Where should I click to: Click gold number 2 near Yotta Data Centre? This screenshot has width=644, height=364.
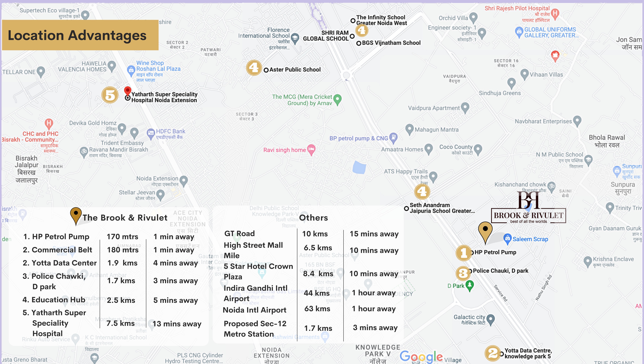coord(492,353)
